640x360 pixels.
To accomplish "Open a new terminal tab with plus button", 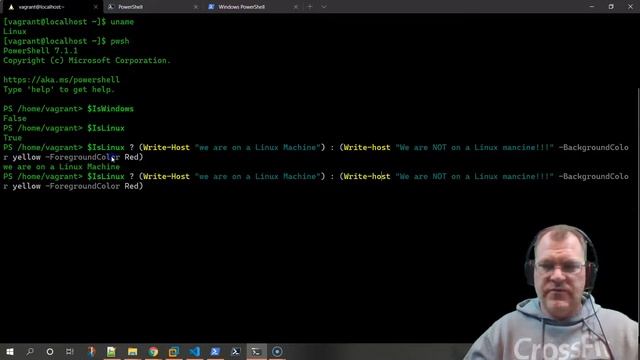I will tap(310, 7).
